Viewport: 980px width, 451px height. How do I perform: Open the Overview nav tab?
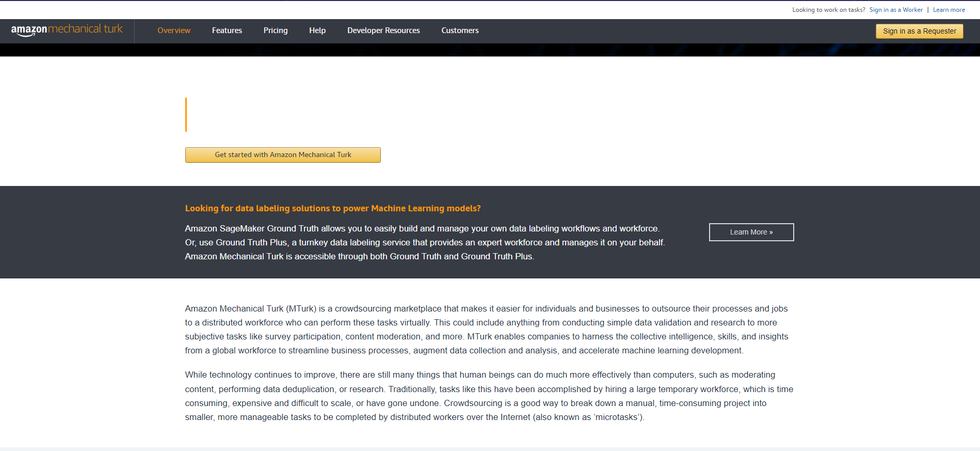[x=174, y=30]
